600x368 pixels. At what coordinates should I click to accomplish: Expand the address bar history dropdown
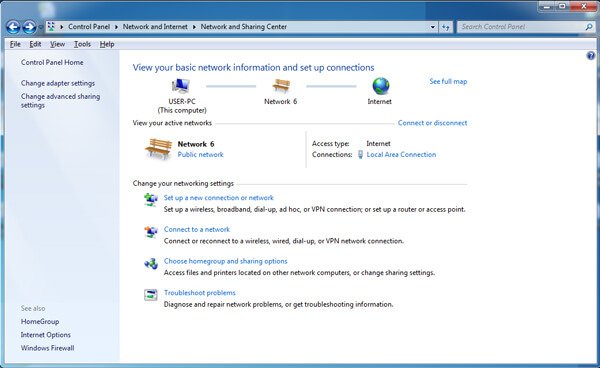pos(432,27)
